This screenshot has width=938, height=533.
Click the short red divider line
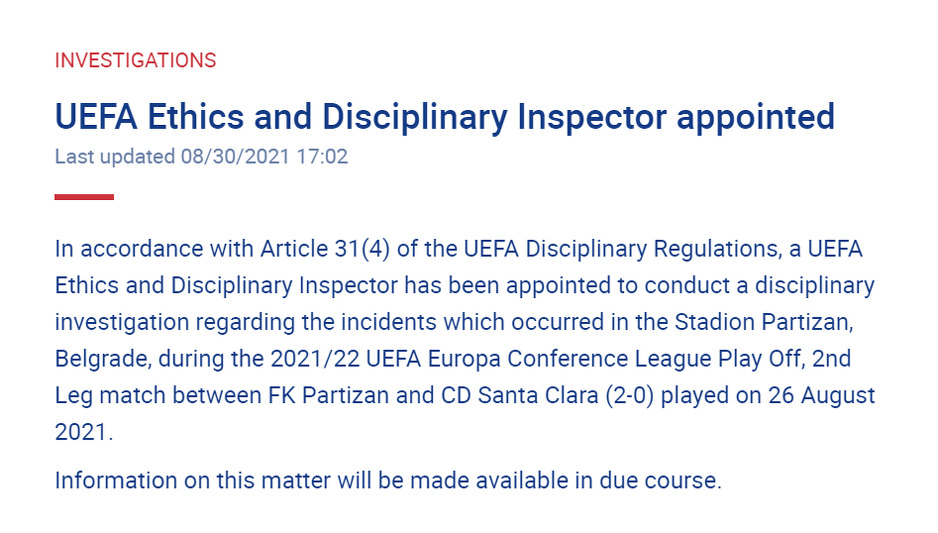[84, 197]
